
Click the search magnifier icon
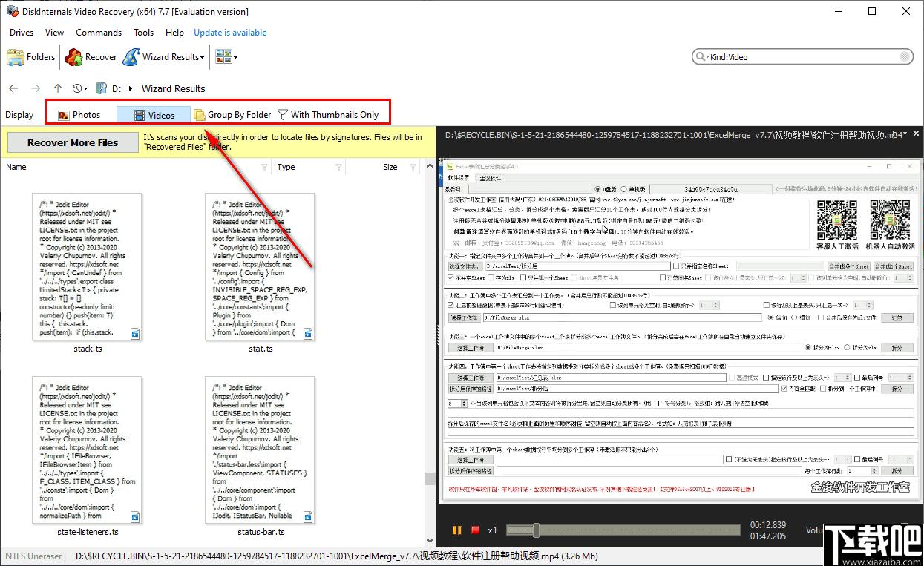click(x=701, y=56)
